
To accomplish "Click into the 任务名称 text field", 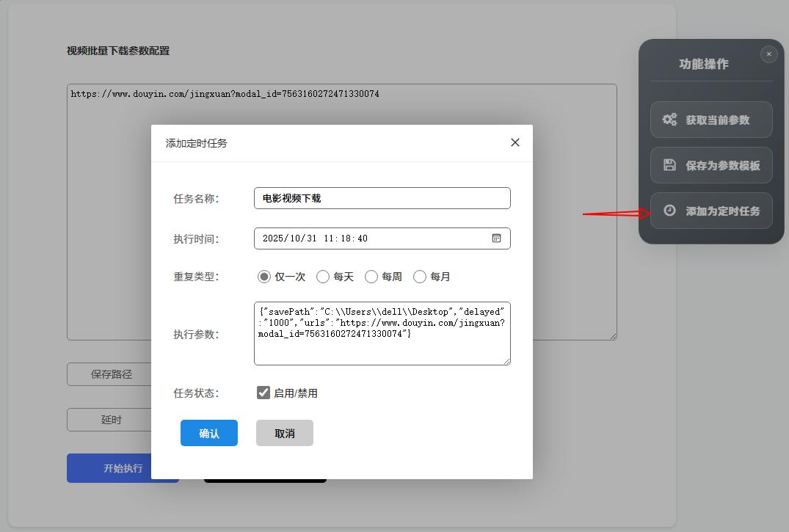I will point(382,198).
